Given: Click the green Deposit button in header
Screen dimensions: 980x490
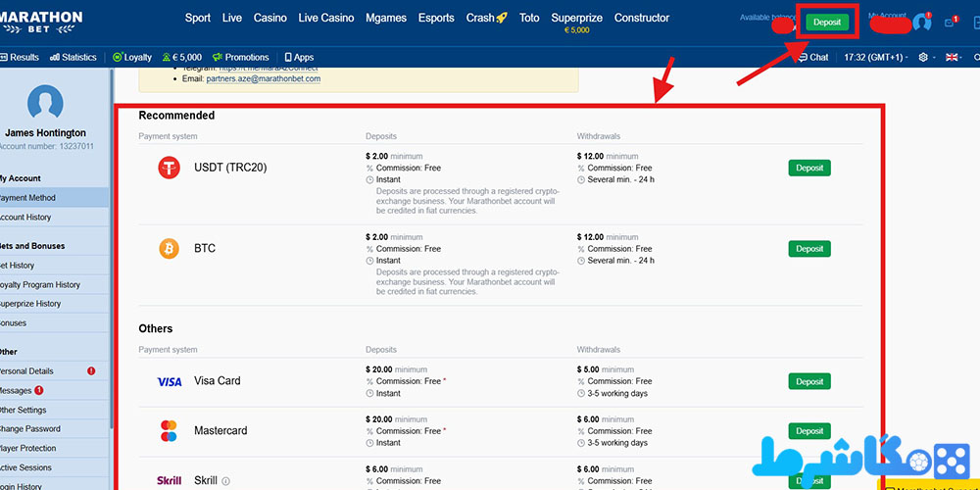Looking at the screenshot, I should coord(827,23).
